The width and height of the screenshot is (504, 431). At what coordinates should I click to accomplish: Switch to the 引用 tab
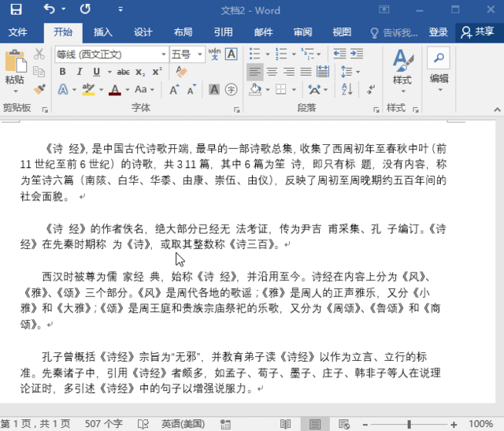(x=223, y=32)
